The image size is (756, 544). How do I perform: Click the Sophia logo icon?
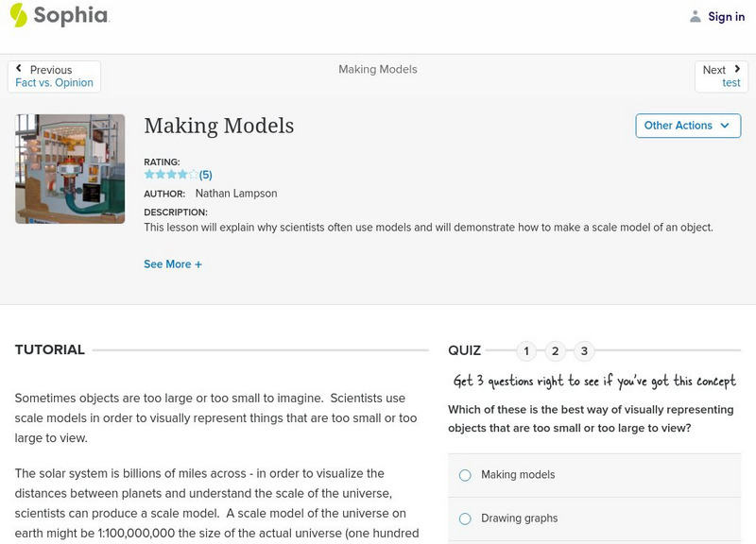[19, 15]
